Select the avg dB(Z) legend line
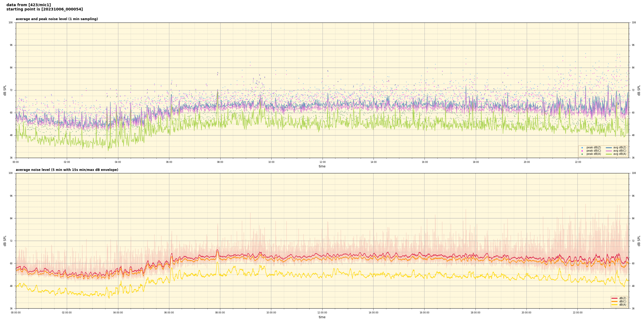 point(609,148)
